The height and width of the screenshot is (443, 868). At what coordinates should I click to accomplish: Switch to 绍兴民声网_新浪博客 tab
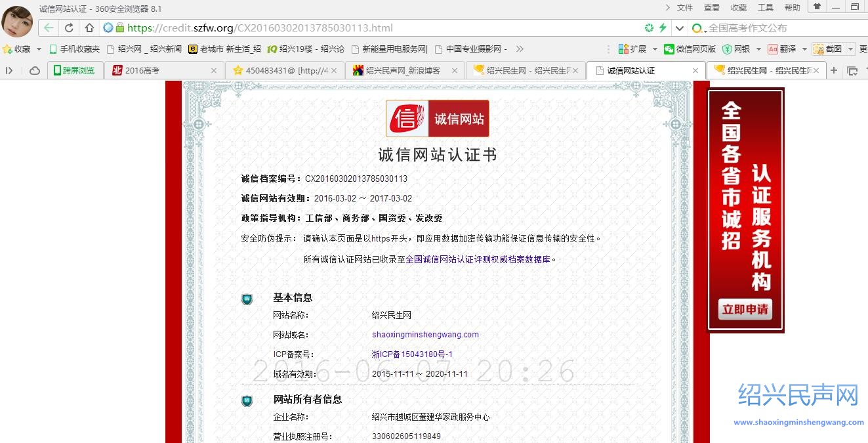click(405, 71)
